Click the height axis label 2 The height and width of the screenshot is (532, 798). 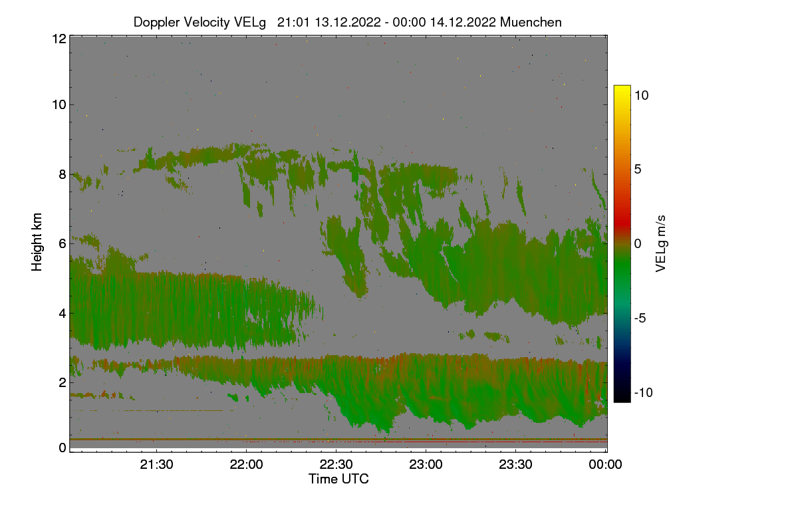pos(62,382)
